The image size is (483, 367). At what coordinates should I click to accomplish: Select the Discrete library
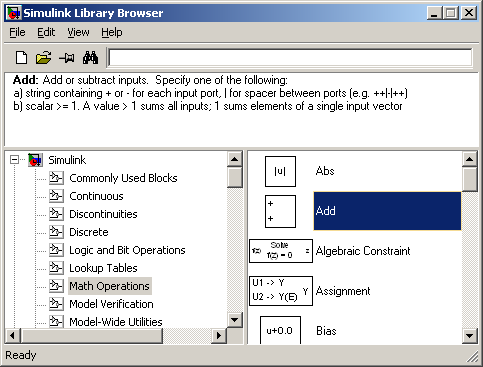tap(89, 232)
